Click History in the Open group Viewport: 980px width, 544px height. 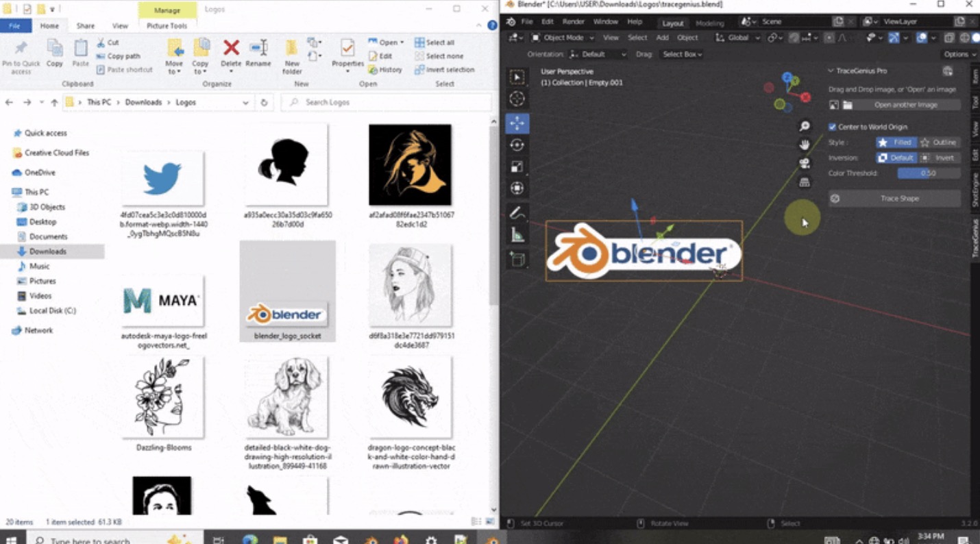point(386,70)
